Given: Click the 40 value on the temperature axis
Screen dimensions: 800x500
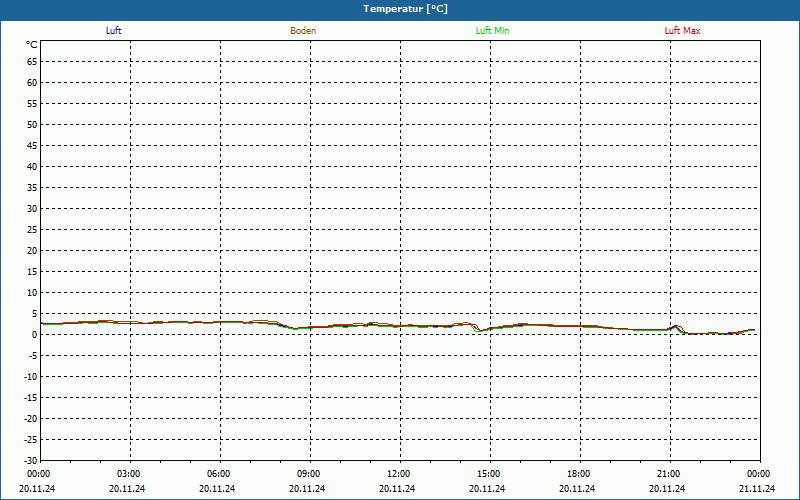Looking at the screenshot, I should (32, 167).
